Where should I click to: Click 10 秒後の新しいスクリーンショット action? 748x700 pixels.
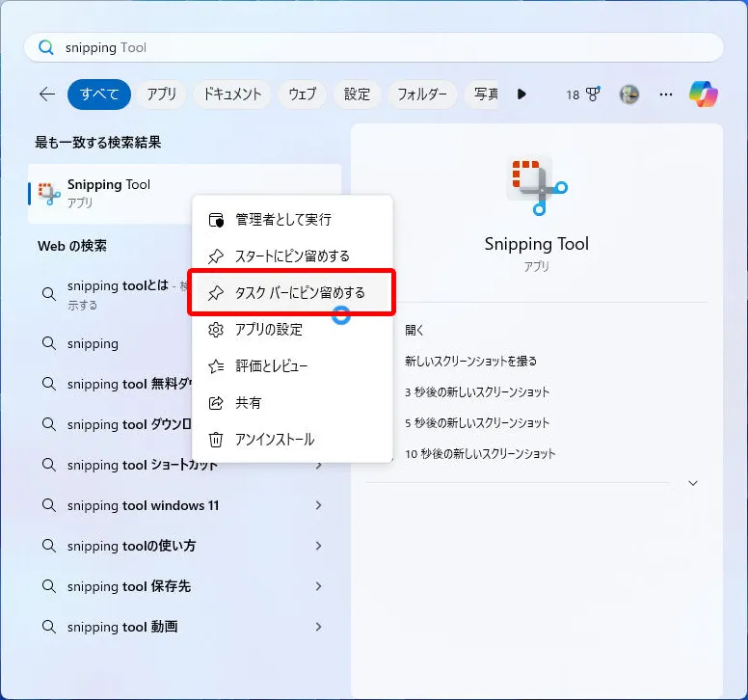480,454
